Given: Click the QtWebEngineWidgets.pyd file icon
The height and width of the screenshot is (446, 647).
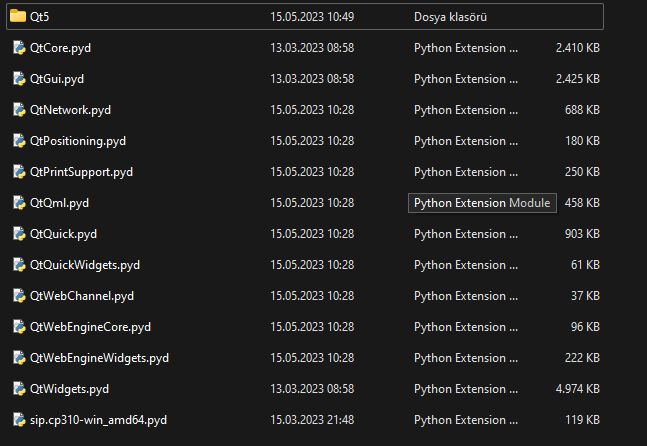Looking at the screenshot, I should (x=19, y=357).
